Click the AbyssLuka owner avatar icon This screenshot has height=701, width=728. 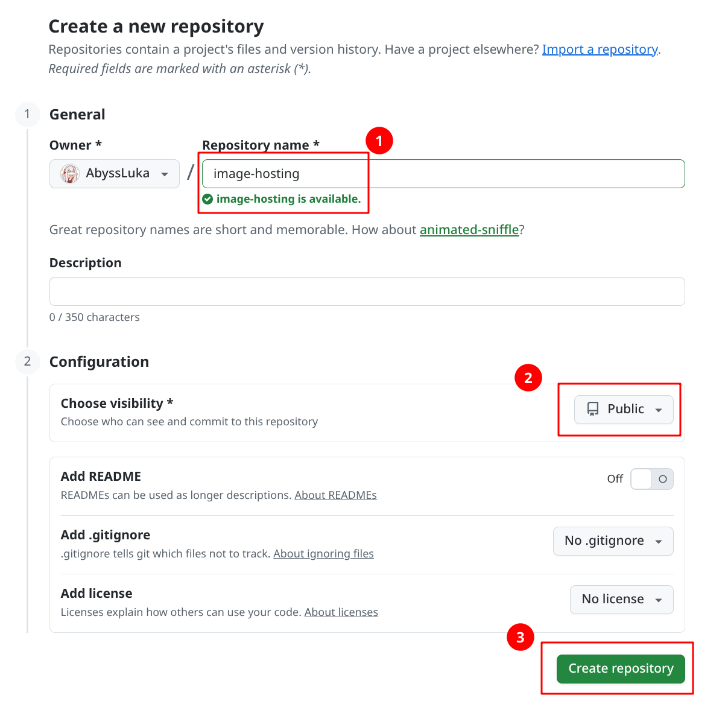pos(70,174)
